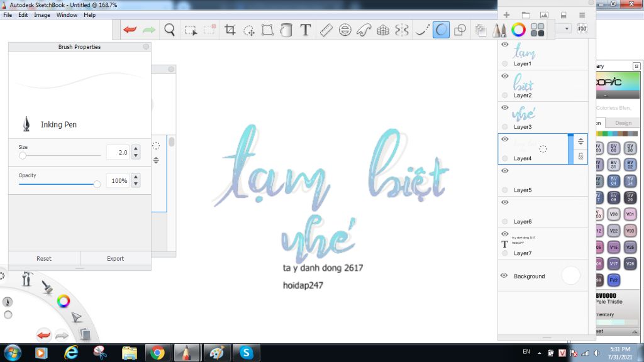
Task: Hide Layer4 with its eye icon
Action: coord(505,139)
